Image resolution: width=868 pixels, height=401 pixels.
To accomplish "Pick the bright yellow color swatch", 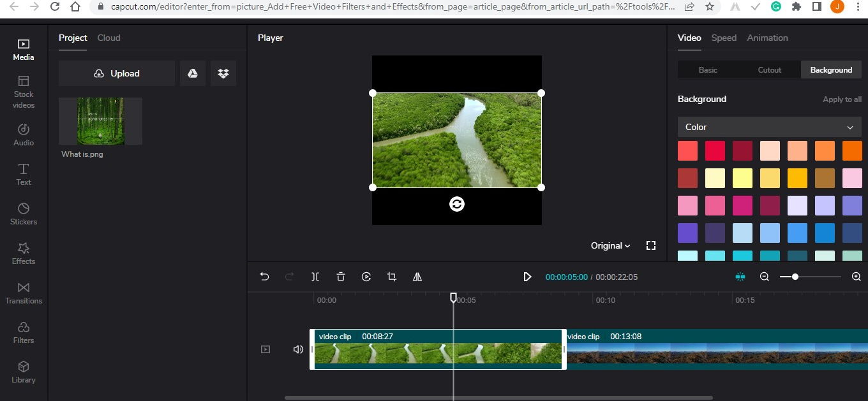I will pyautogui.click(x=742, y=178).
